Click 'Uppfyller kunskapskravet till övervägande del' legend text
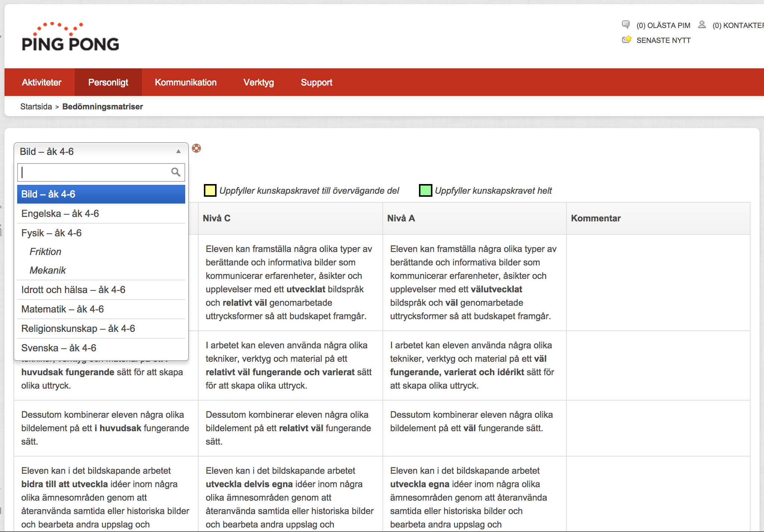 click(x=309, y=191)
